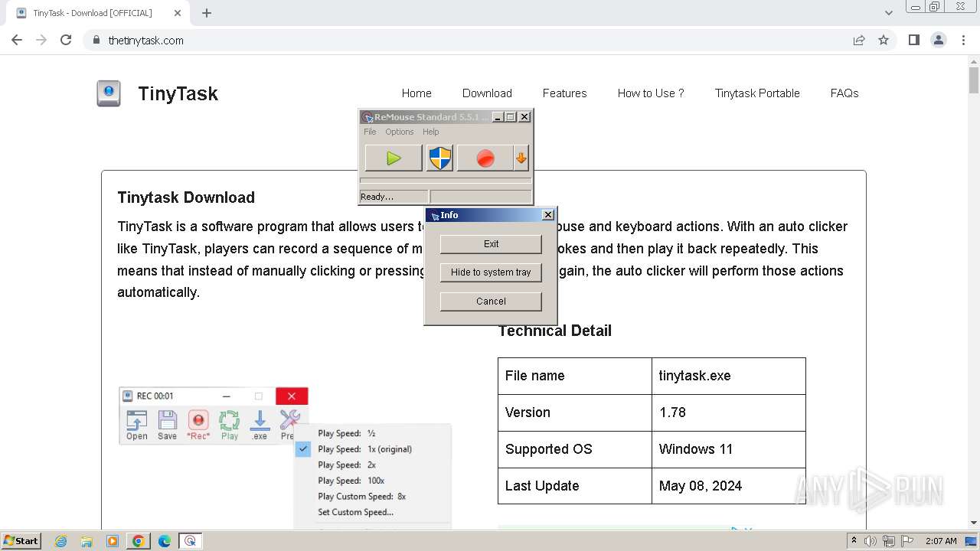Click the Tinytask Download heading
Viewport: 980px width, 551px height.
pos(186,197)
